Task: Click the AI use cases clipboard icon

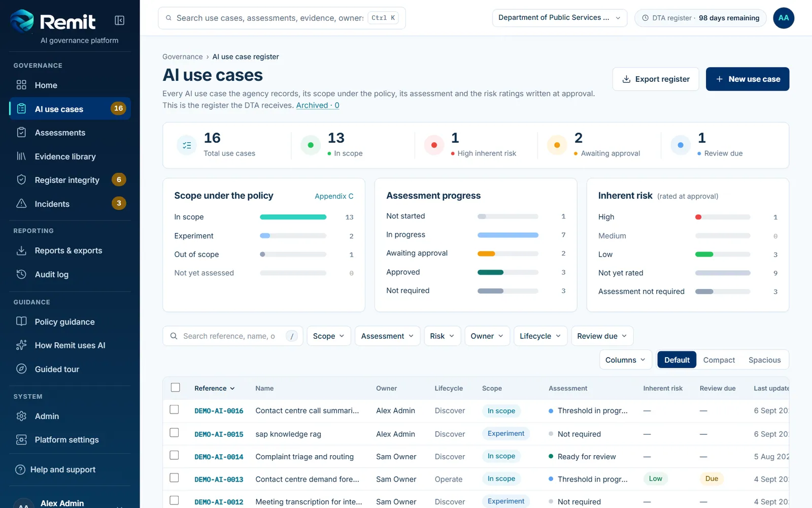Action: pyautogui.click(x=21, y=109)
